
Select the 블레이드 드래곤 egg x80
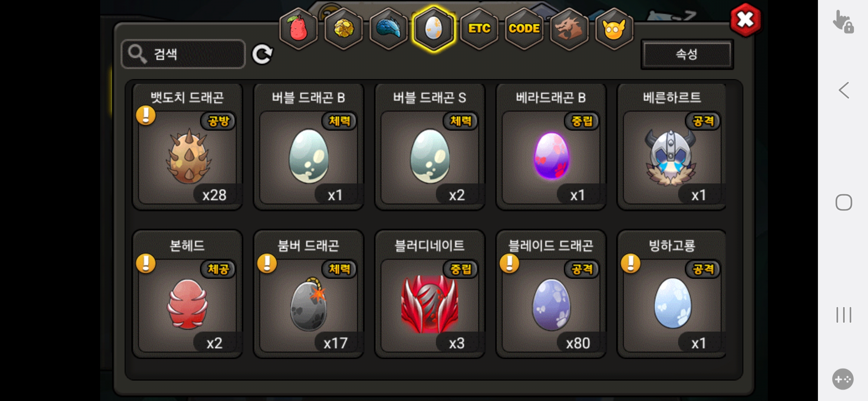pos(551,294)
